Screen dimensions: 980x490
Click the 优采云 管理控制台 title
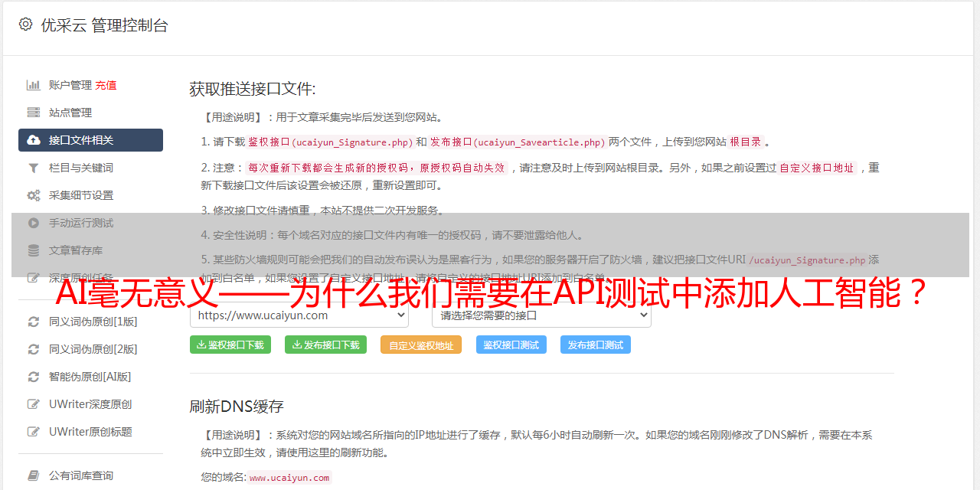(x=104, y=25)
